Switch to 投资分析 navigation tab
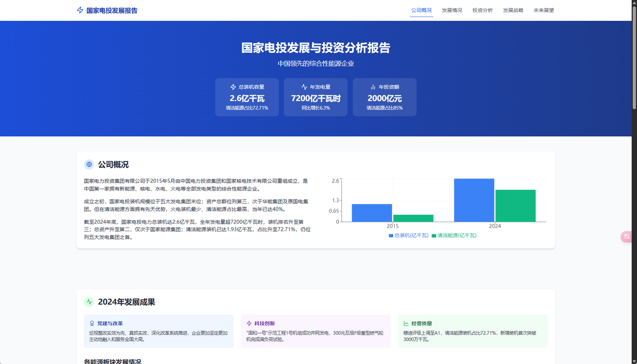 (482, 10)
